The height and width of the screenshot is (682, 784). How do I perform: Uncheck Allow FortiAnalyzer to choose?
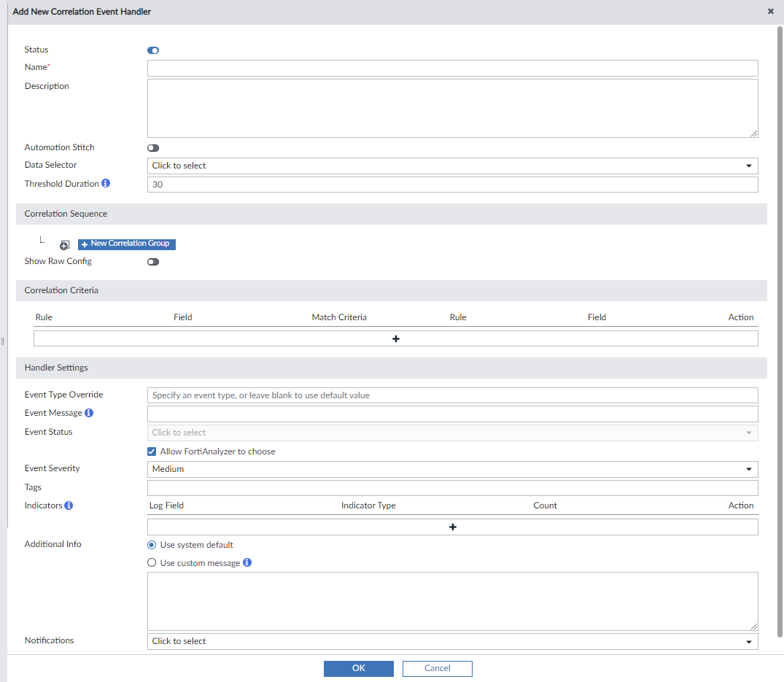pos(152,451)
